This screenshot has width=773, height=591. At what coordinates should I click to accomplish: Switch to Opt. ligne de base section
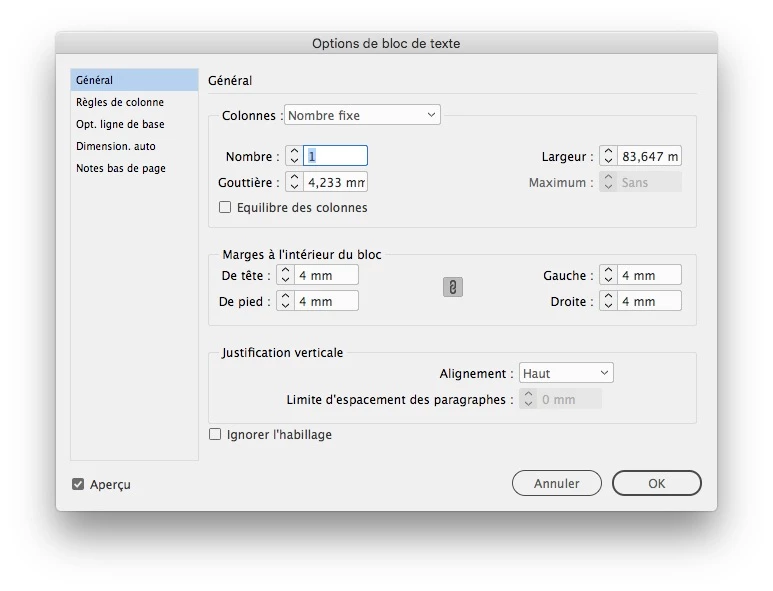(x=134, y=124)
